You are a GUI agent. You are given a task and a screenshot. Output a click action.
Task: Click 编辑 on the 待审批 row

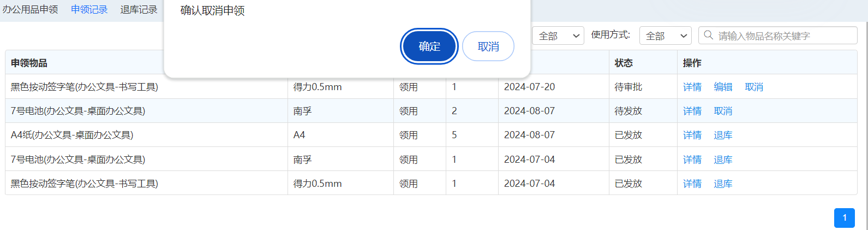[x=723, y=87]
